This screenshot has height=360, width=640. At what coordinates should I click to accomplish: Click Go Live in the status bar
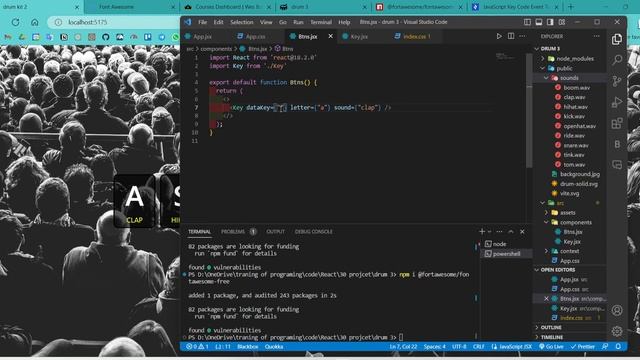[551, 347]
